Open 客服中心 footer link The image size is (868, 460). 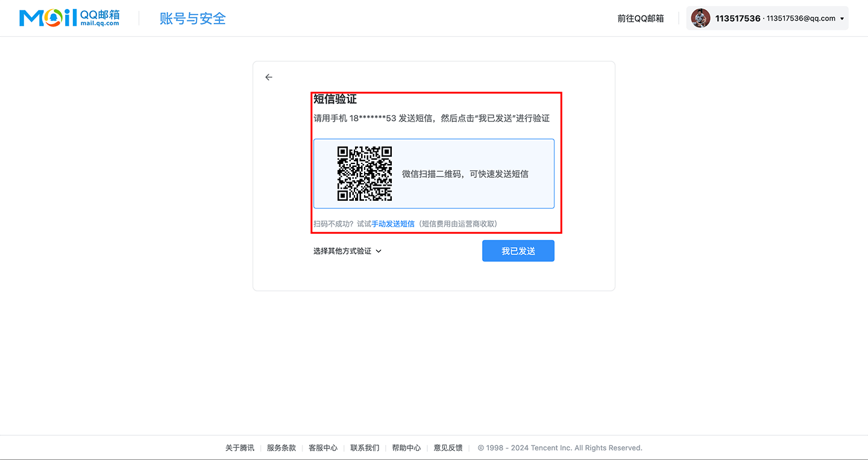click(x=323, y=448)
